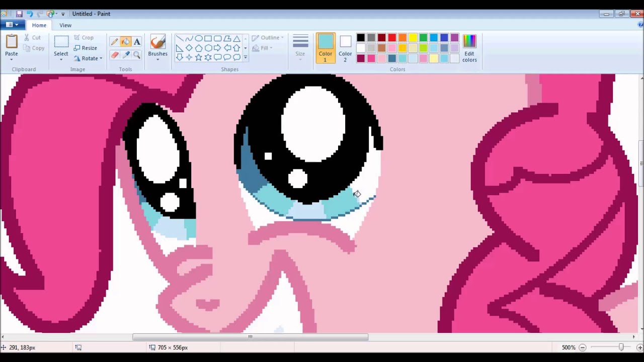Open the Select options dropdown arrow
This screenshot has height=362, width=644.
point(61,60)
